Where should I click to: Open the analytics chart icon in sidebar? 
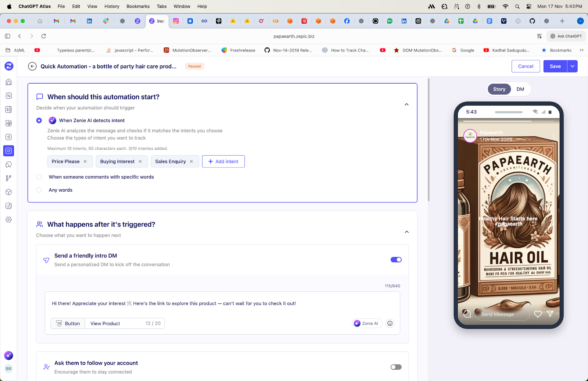pyautogui.click(x=9, y=206)
